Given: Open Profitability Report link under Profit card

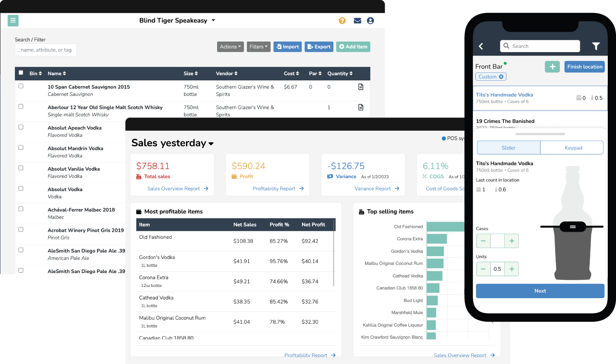Looking at the screenshot, I should 278,189.
